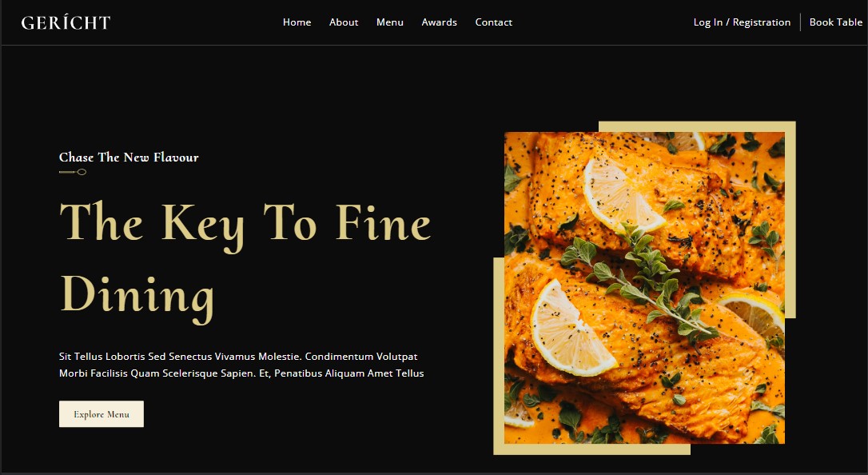The width and height of the screenshot is (868, 475).
Task: Open the Home nav link
Action: [297, 22]
